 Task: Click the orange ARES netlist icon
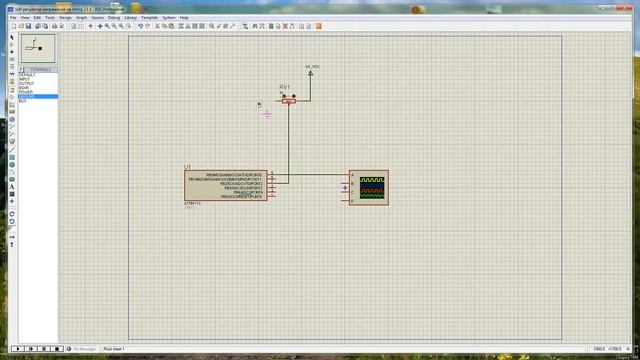coord(319,26)
